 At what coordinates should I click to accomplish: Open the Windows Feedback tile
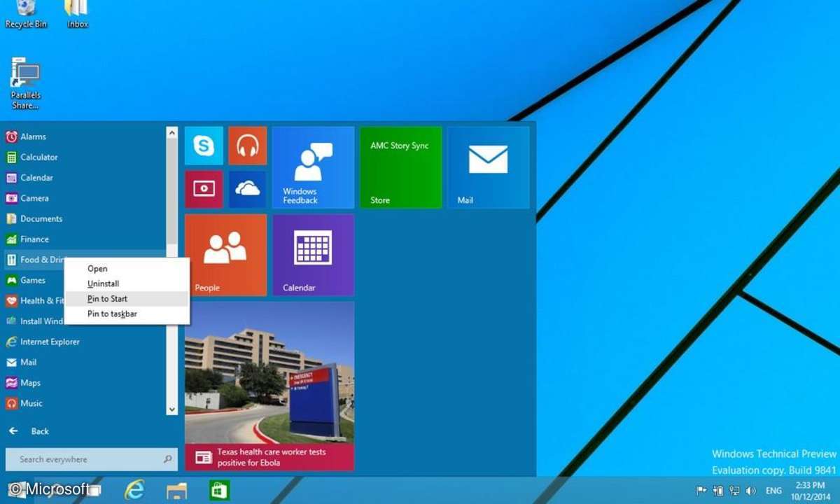313,167
